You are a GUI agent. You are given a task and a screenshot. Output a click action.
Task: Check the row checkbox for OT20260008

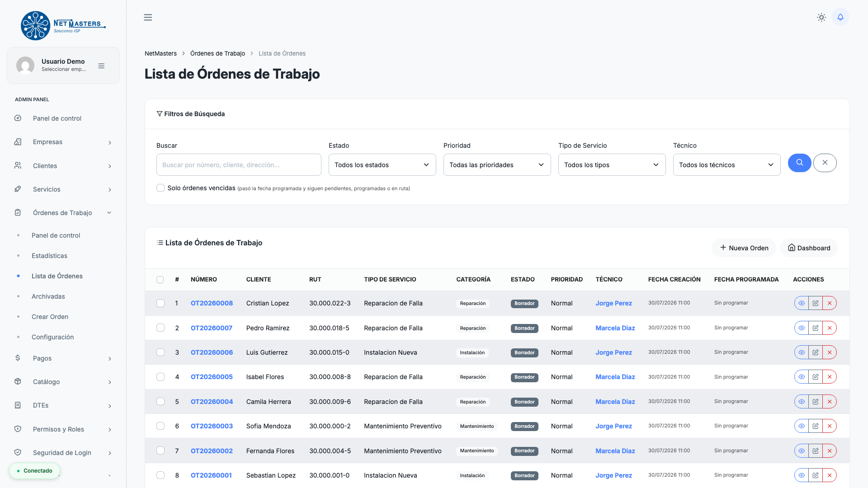(160, 303)
